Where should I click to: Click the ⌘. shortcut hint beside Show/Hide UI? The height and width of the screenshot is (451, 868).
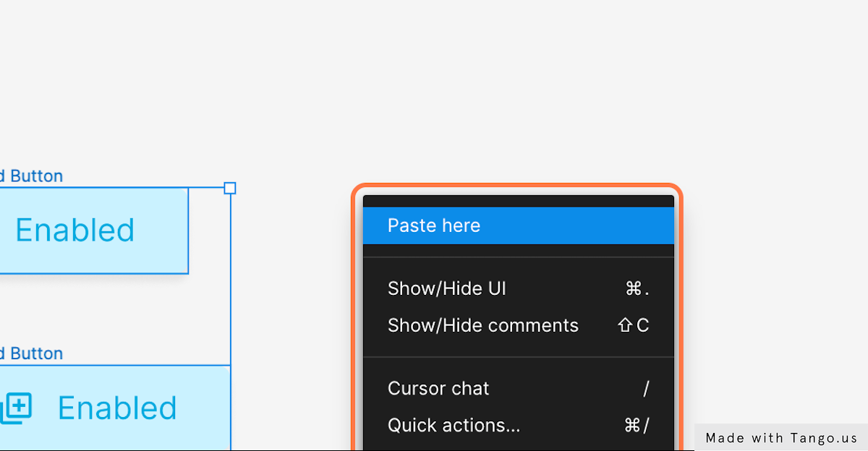[637, 289]
